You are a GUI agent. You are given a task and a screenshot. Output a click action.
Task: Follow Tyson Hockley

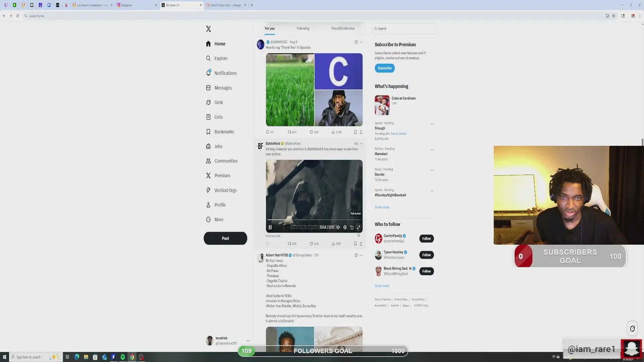point(427,255)
